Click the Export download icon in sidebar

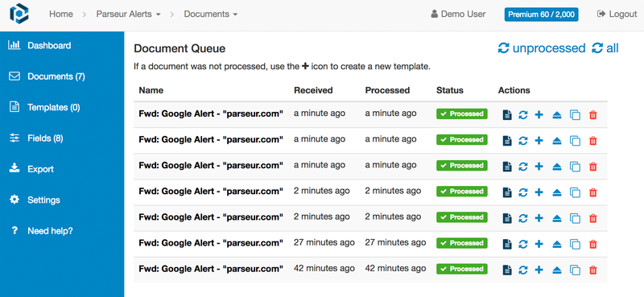click(x=14, y=168)
